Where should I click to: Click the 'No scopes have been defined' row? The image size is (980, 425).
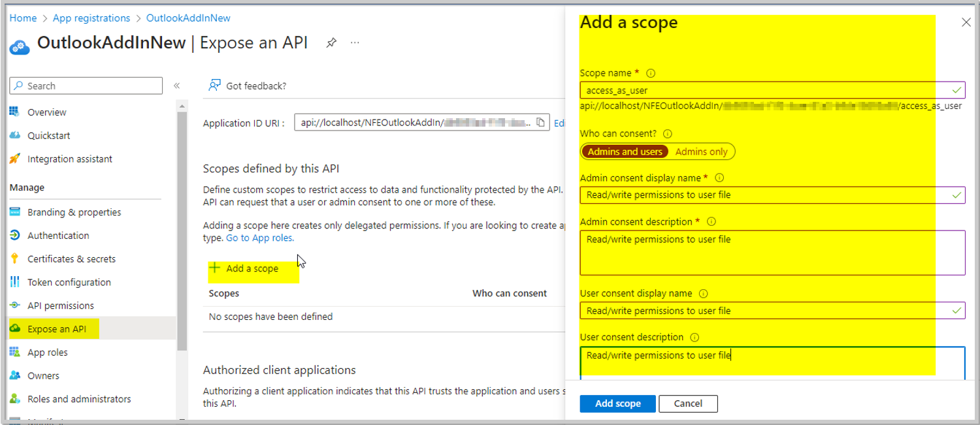tap(384, 317)
